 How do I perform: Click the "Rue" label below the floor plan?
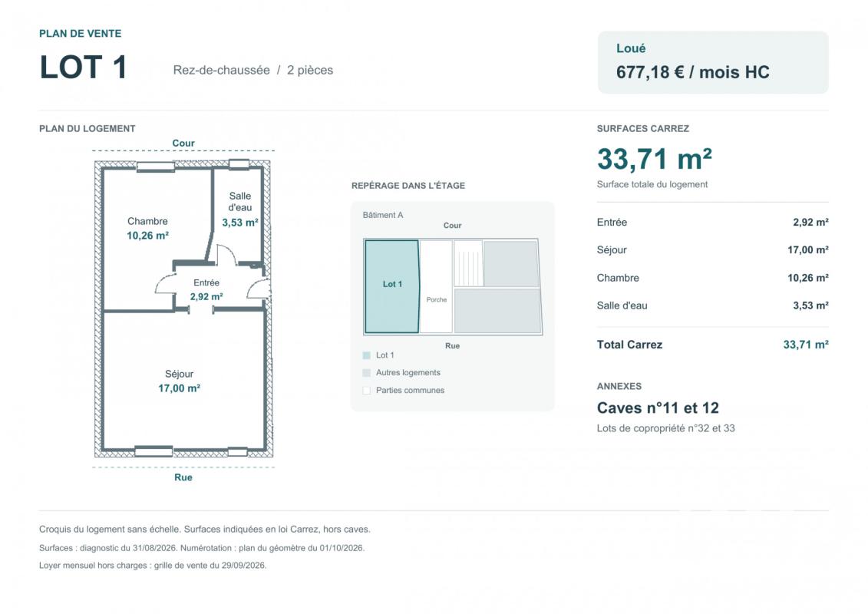[183, 477]
